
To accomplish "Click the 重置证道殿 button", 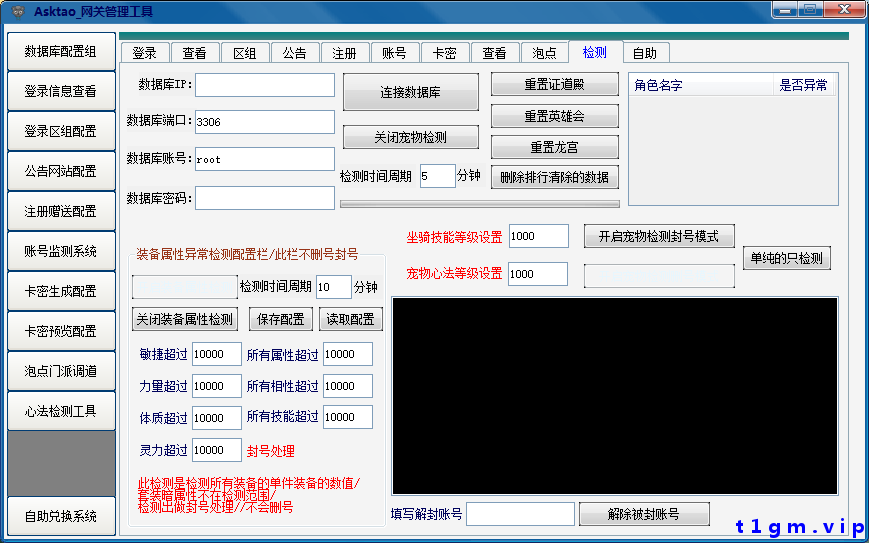I will (555, 84).
